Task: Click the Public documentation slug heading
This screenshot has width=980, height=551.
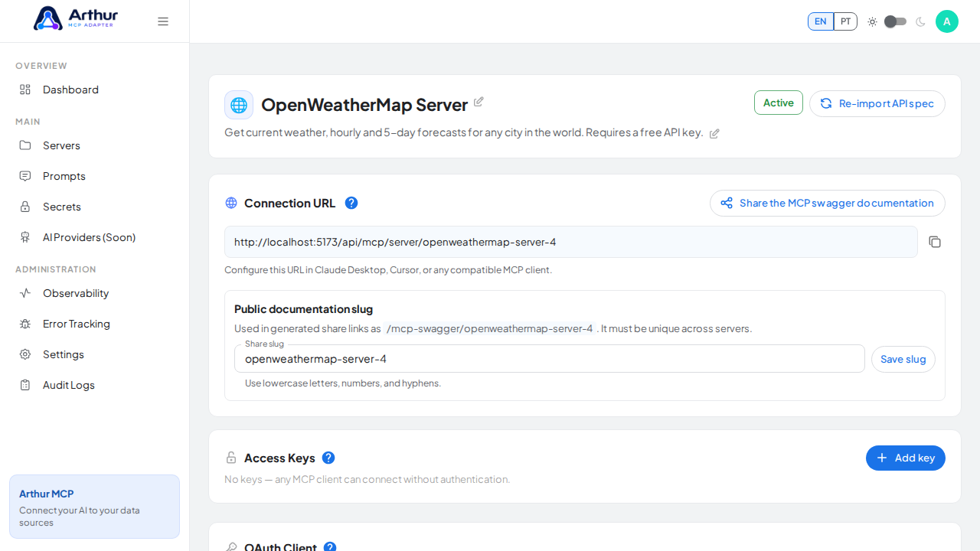Action: pos(303,309)
